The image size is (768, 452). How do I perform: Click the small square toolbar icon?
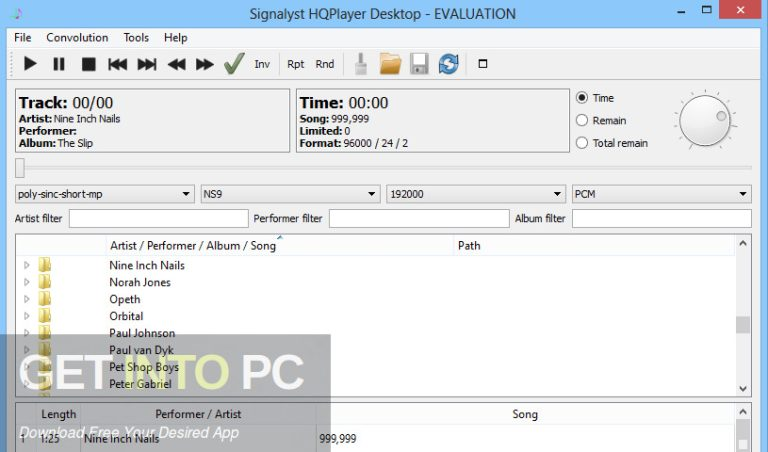point(482,64)
